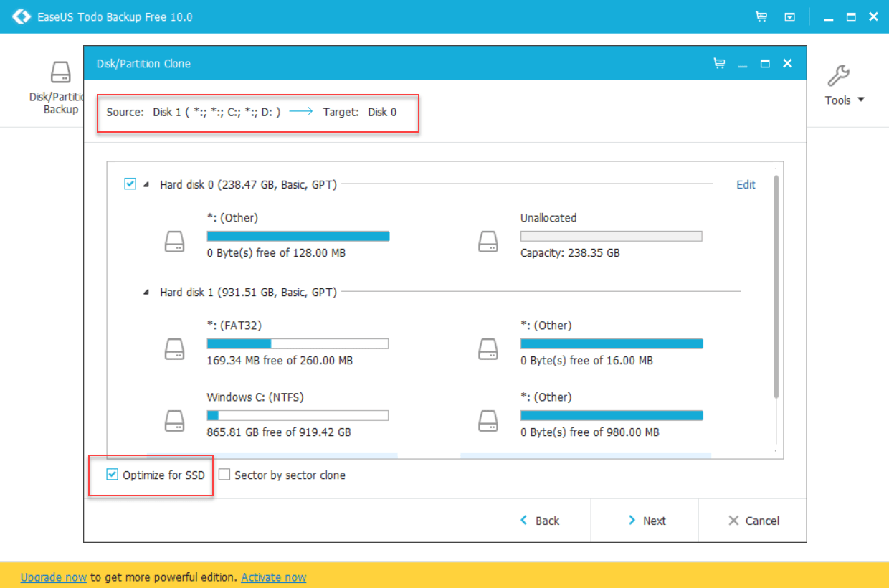Screen dimensions: 889x588
Task: Click the 128.00 MB partition usage bar
Action: (x=298, y=236)
